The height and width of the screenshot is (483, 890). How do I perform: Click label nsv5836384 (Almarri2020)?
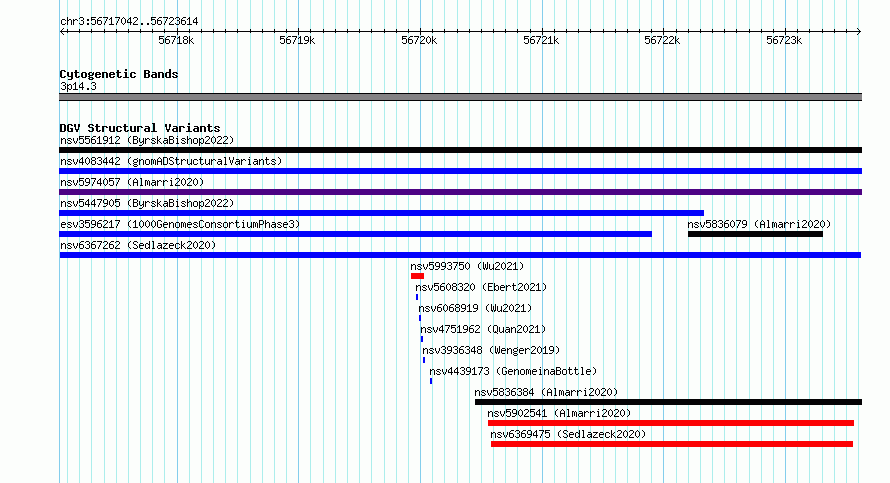point(546,392)
